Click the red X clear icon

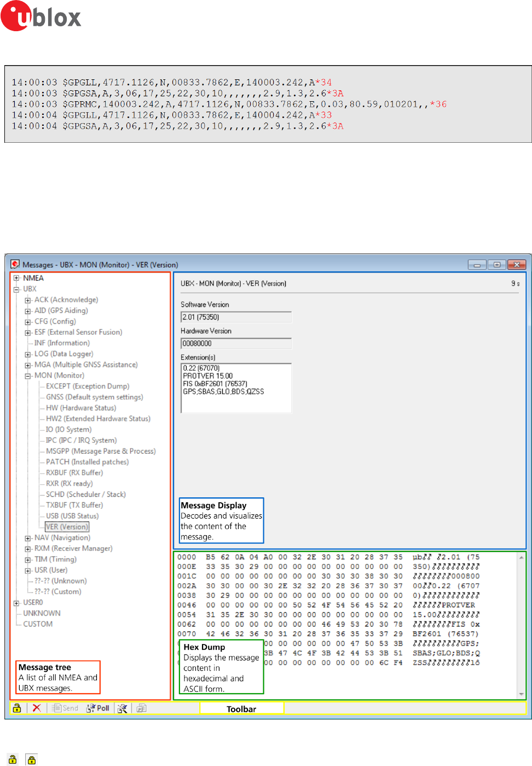tap(37, 708)
